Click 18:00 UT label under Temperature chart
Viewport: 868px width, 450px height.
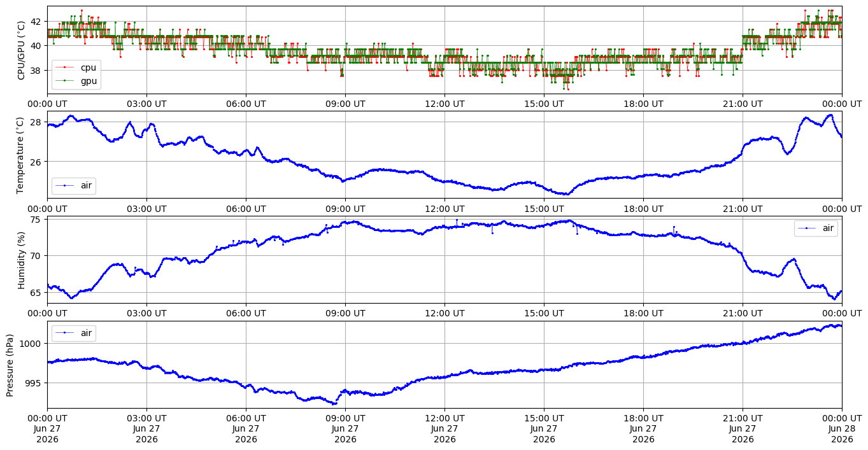(x=643, y=209)
